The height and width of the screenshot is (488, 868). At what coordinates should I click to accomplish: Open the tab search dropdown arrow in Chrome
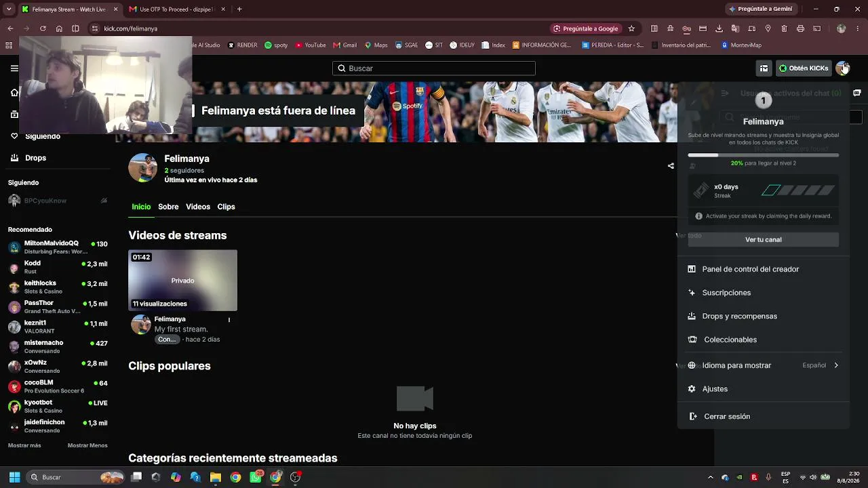pos(9,9)
